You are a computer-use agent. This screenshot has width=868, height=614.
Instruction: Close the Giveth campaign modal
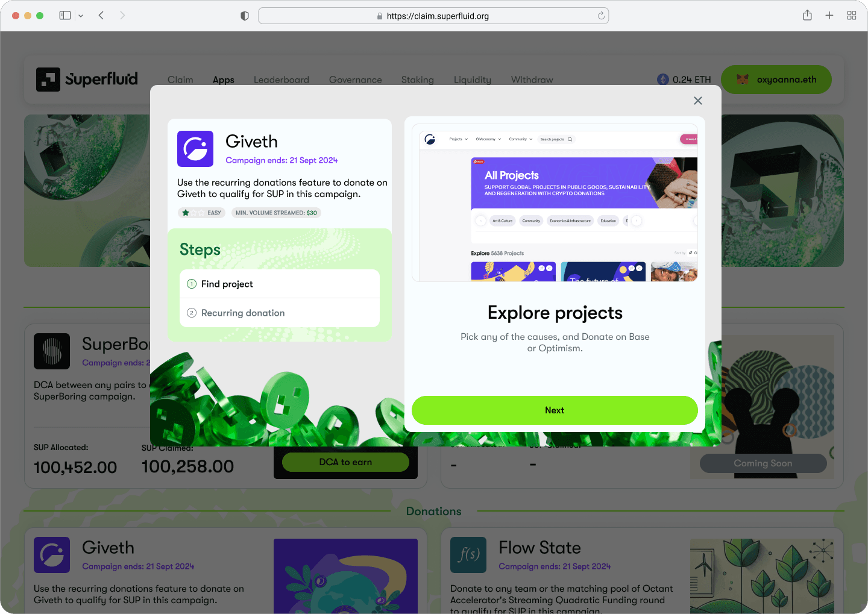pos(698,101)
